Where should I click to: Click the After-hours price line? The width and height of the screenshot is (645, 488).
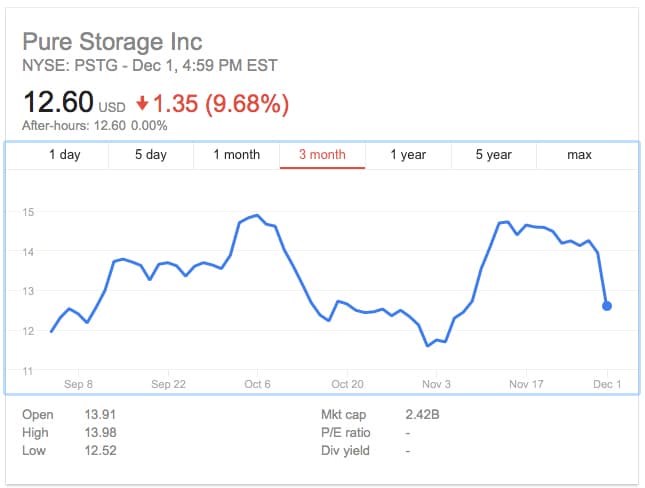click(x=95, y=125)
